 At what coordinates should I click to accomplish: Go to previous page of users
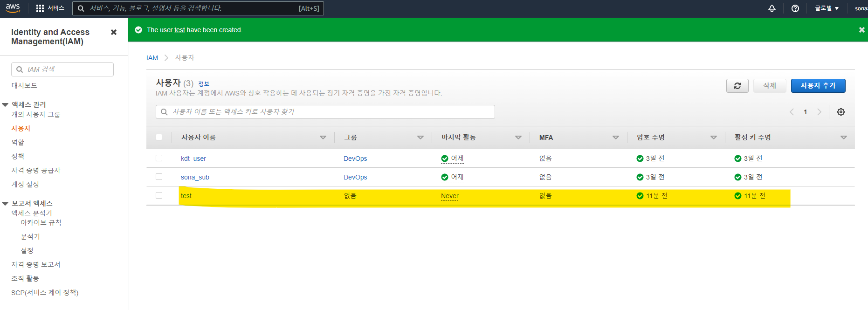[x=792, y=112]
